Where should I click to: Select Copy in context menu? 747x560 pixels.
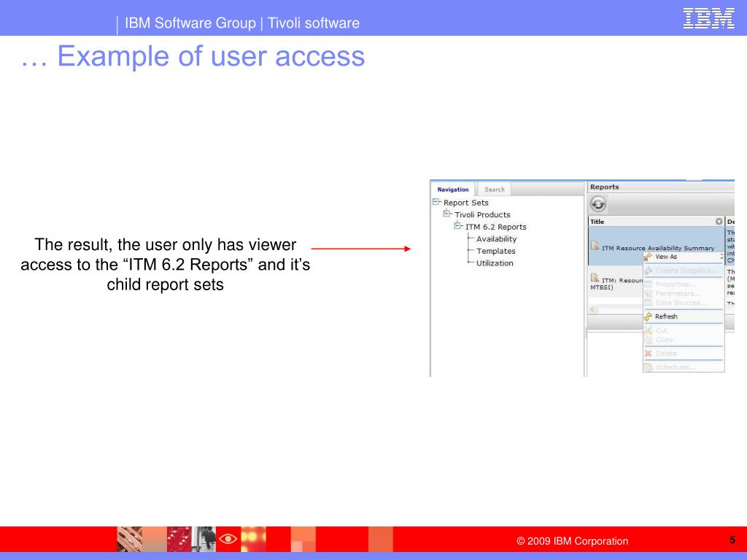(684, 340)
